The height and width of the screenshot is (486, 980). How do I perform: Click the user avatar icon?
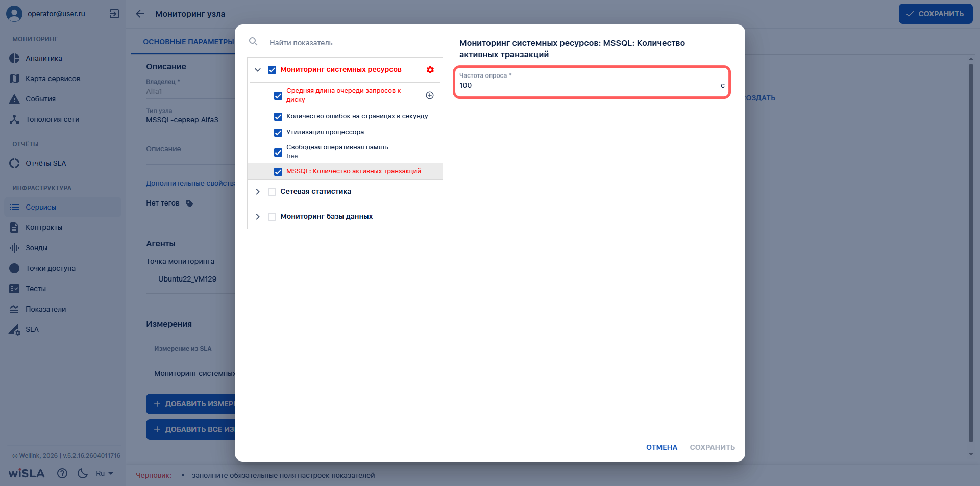pos(14,14)
